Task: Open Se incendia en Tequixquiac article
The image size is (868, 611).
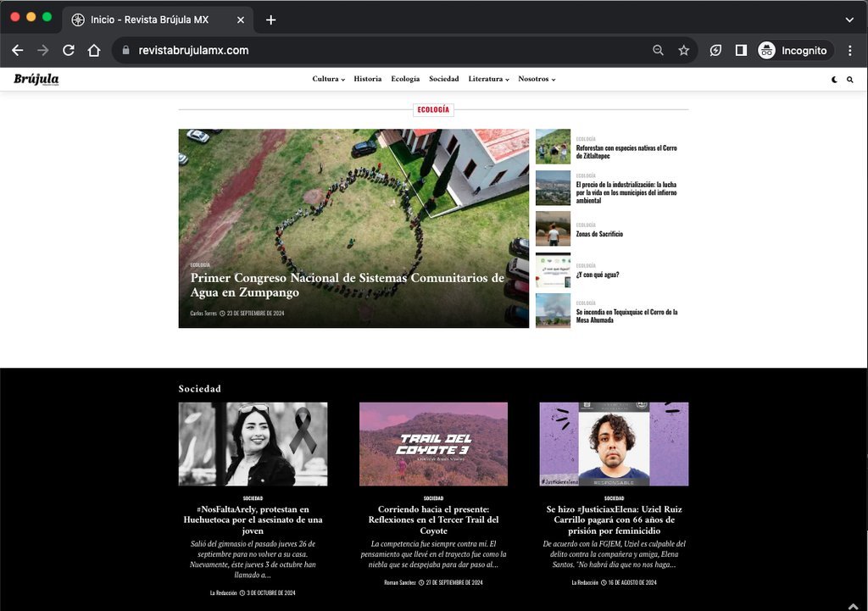Action: (x=626, y=316)
